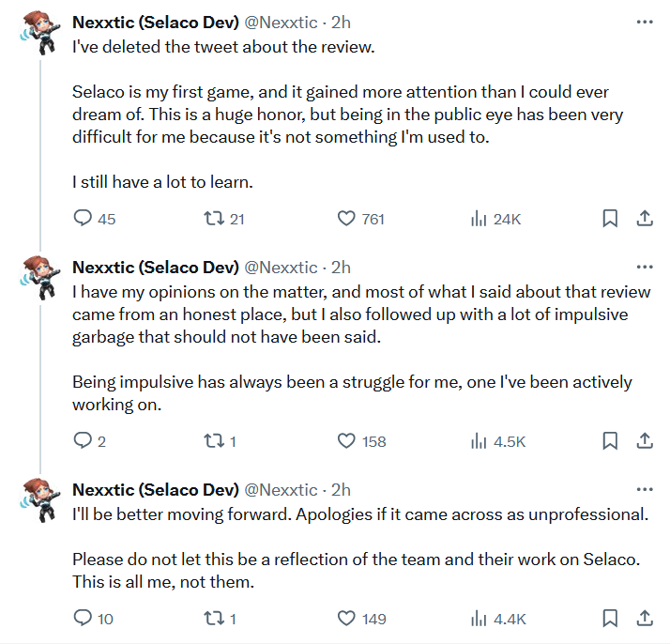Image resolution: width=670 pixels, height=644 pixels.
Task: Open the Nexxtic (Selaco Dev) profile name on the first tweet
Action: pyautogui.click(x=156, y=23)
